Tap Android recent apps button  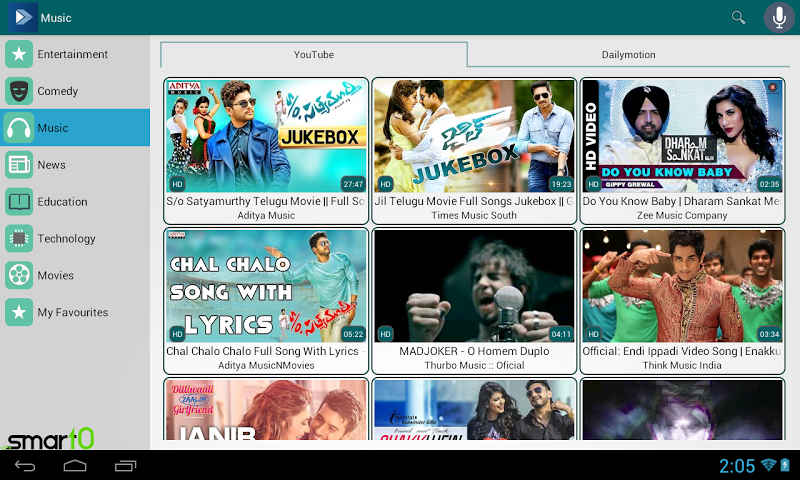[126, 465]
